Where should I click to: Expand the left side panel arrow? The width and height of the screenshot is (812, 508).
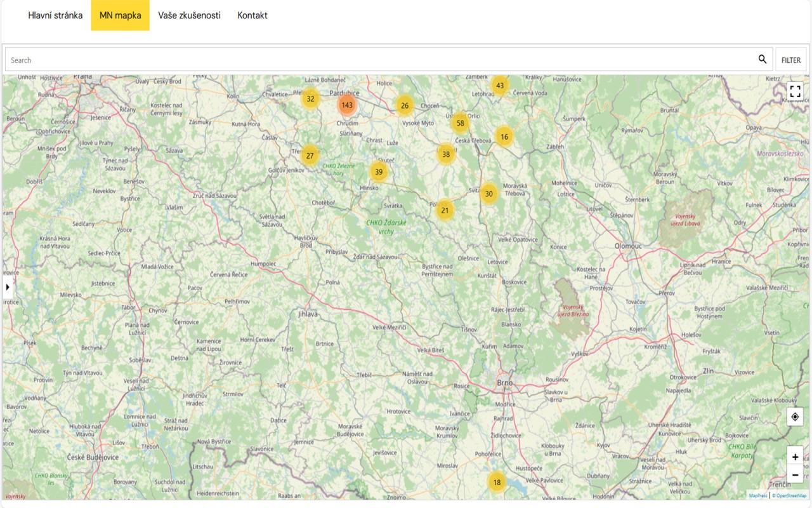point(8,287)
